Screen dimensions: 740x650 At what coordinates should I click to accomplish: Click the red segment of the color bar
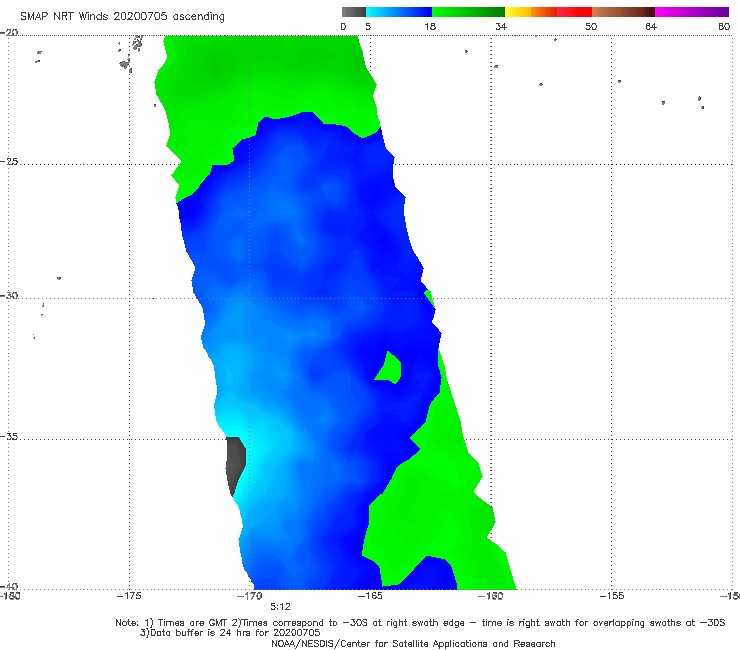pos(574,12)
